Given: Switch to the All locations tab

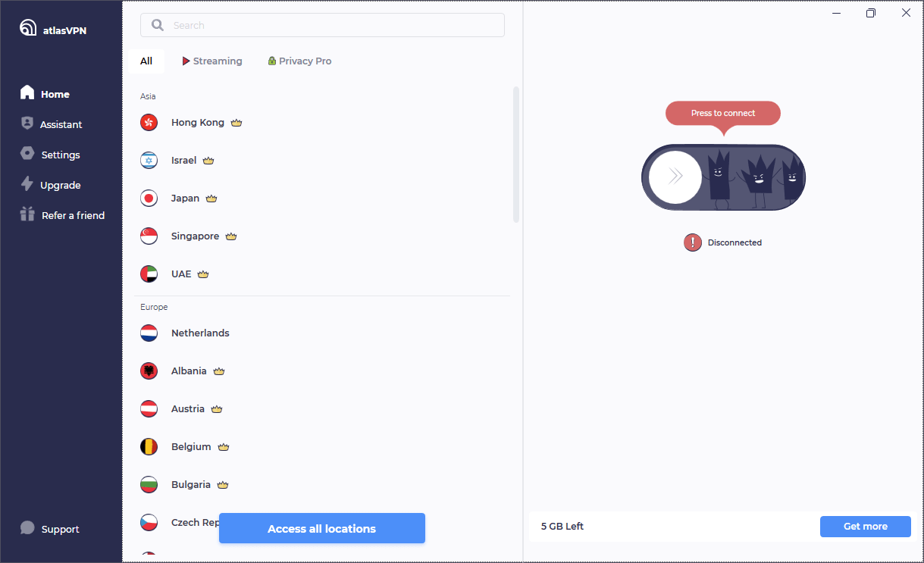Looking at the screenshot, I should 146,61.
